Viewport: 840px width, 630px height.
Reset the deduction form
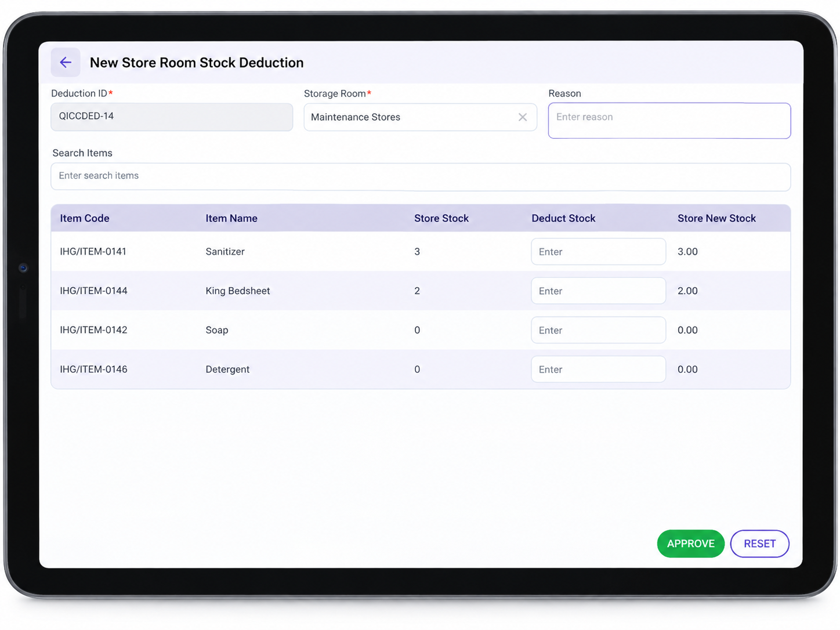click(x=759, y=544)
